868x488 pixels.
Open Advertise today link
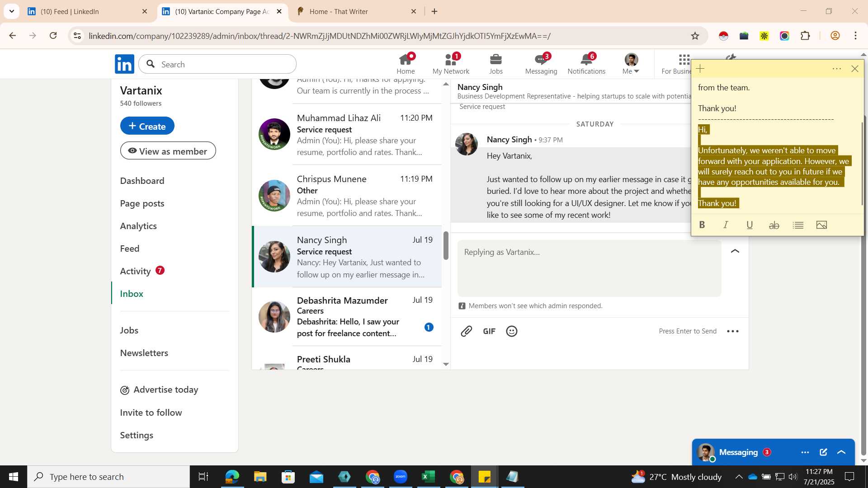point(159,389)
